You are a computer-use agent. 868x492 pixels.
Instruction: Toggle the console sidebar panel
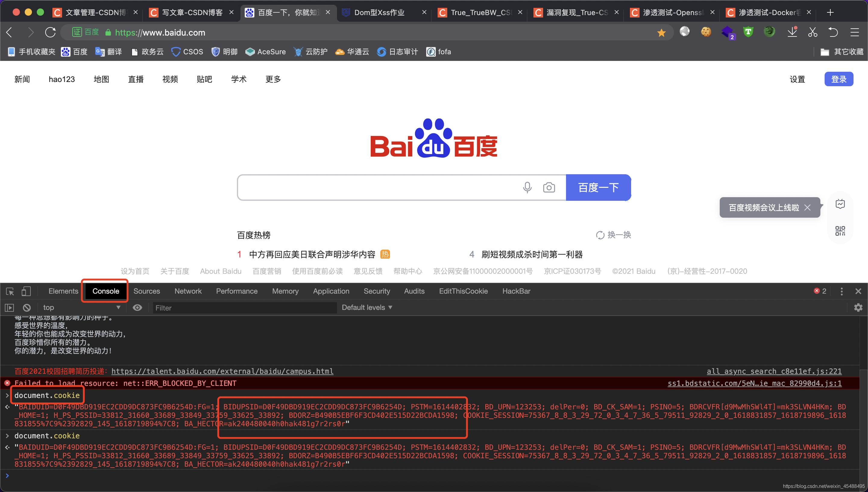[9, 307]
